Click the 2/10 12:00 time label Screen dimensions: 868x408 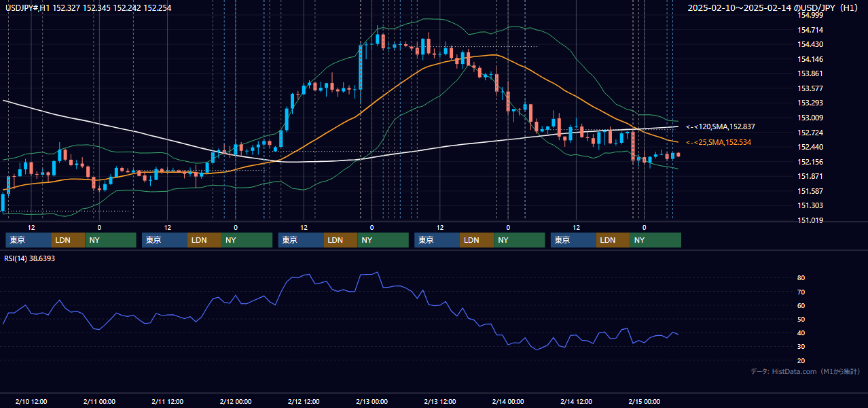[31, 401]
